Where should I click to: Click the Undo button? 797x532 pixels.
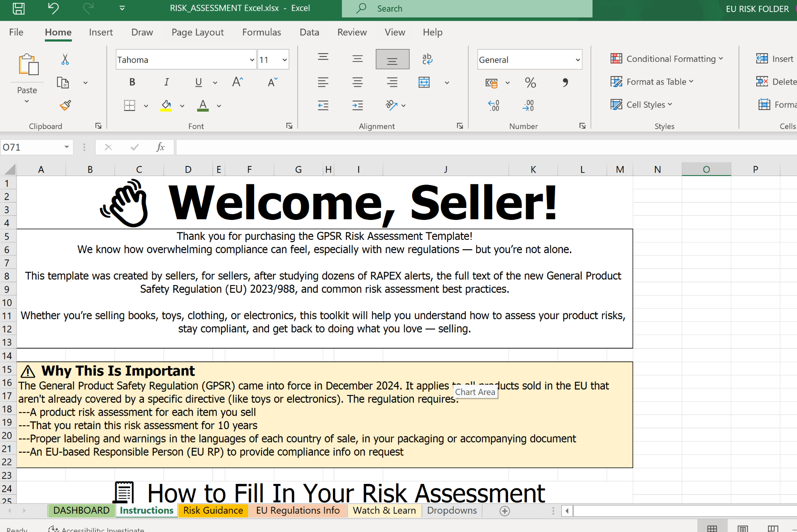53,8
